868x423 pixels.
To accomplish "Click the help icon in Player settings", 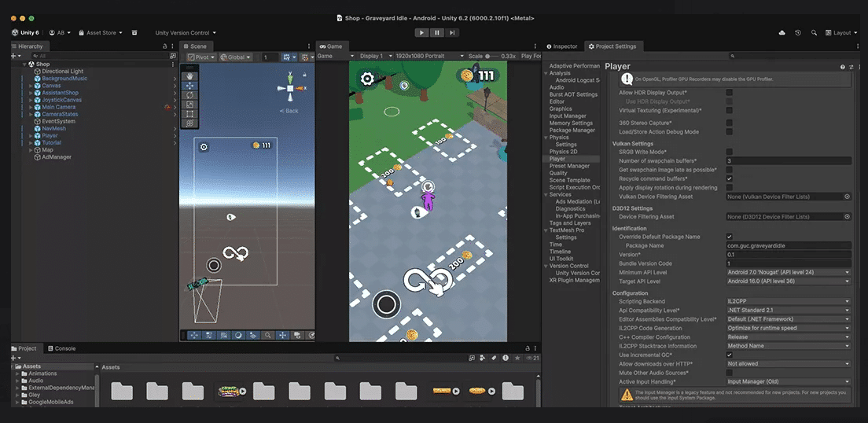I will point(843,67).
